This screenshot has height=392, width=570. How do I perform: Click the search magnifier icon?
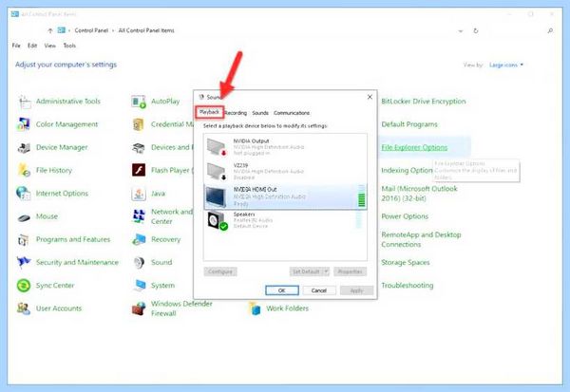[550, 31]
